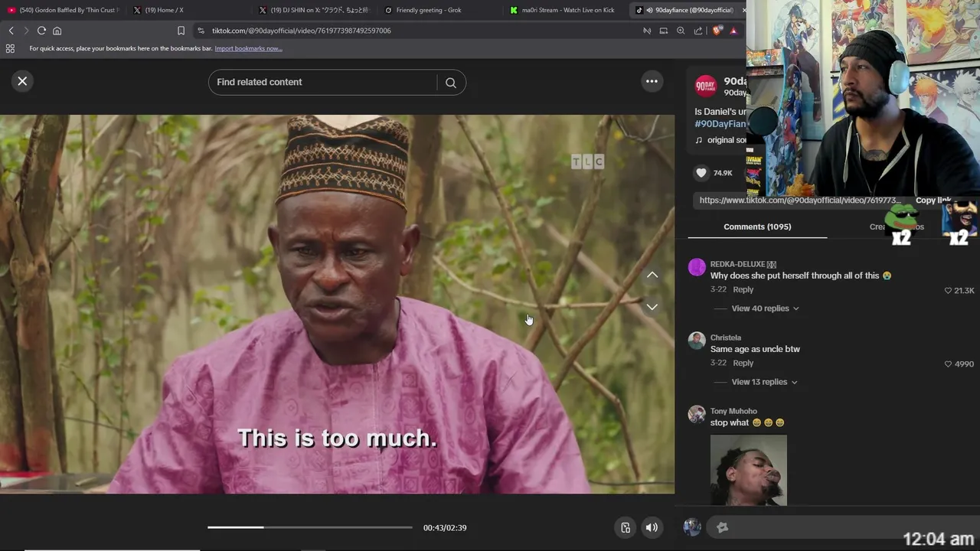Select the Comments (1095) tab
The height and width of the screenshot is (551, 980).
point(757,227)
